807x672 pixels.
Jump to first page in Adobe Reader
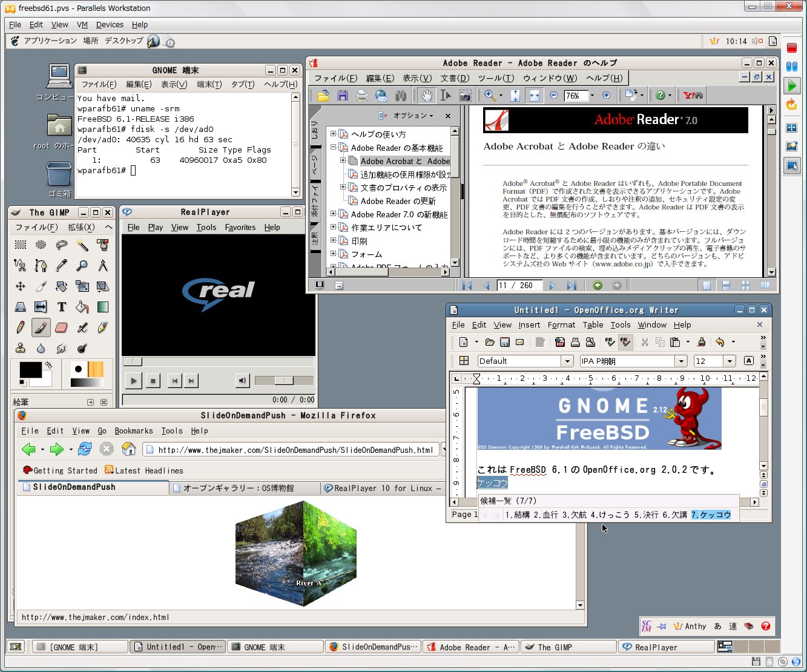tap(467, 286)
